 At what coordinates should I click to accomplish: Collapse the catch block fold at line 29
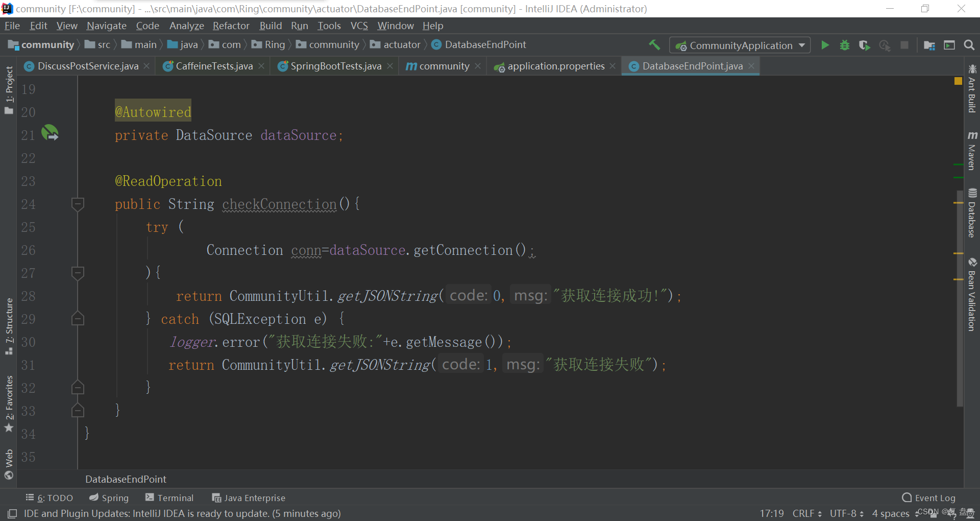(78, 319)
